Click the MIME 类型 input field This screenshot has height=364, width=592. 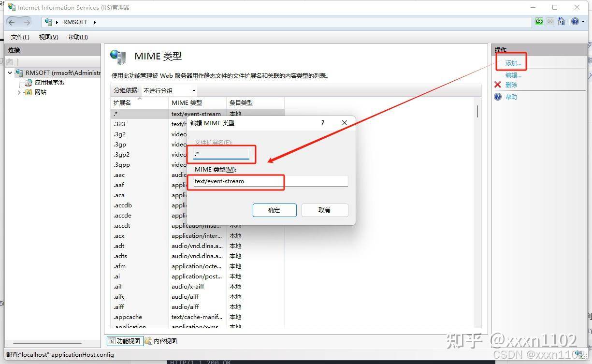(x=270, y=181)
